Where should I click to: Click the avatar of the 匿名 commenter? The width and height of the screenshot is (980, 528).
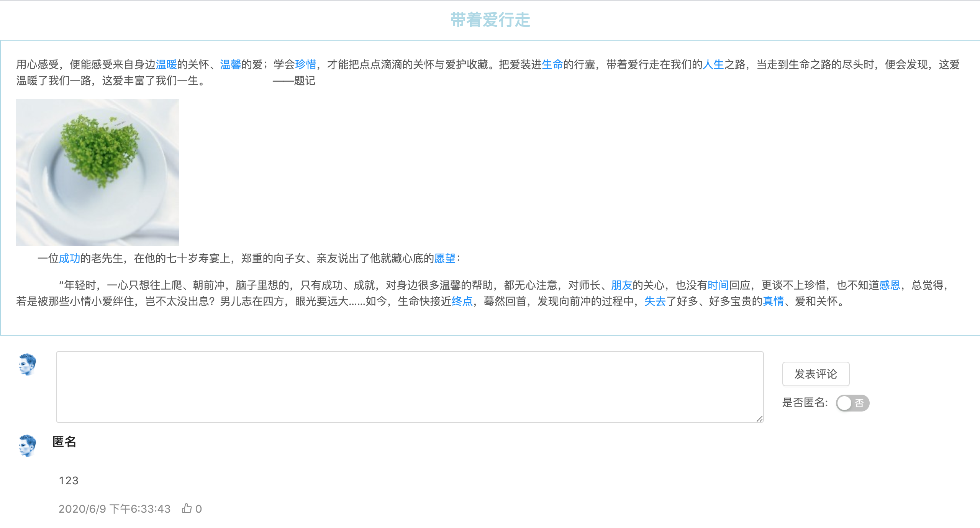click(x=27, y=446)
